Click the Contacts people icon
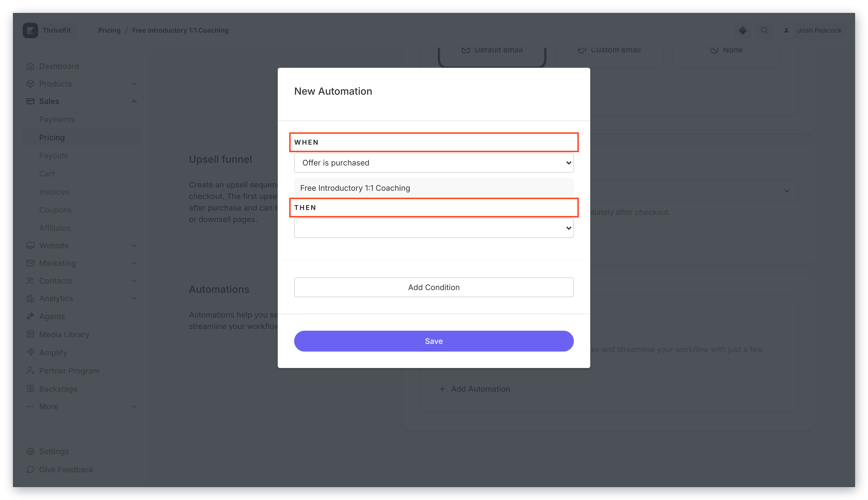 click(30, 280)
